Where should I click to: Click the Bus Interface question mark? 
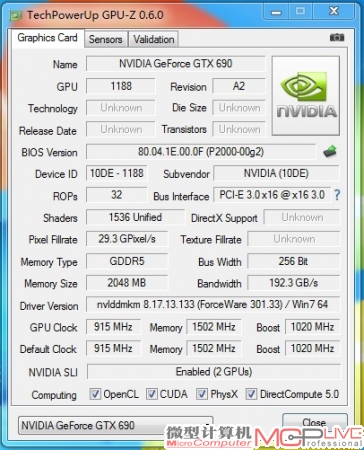[x=337, y=195]
